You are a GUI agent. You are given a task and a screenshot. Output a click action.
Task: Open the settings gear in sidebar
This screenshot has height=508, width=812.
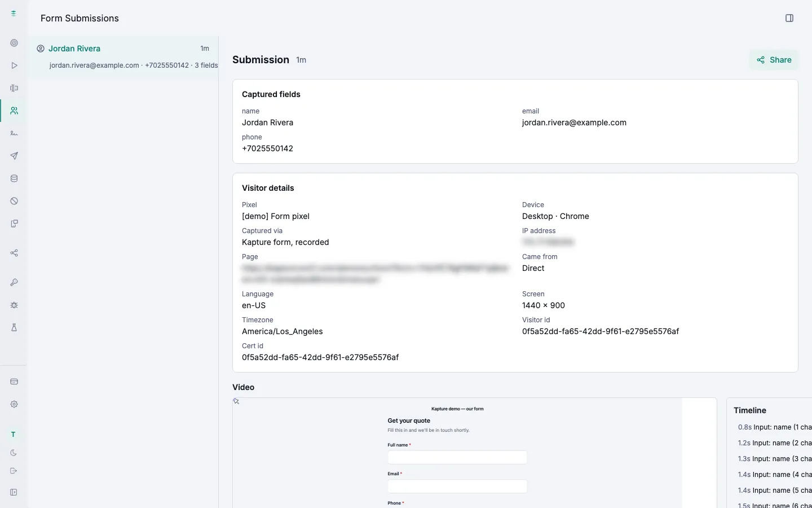14,404
